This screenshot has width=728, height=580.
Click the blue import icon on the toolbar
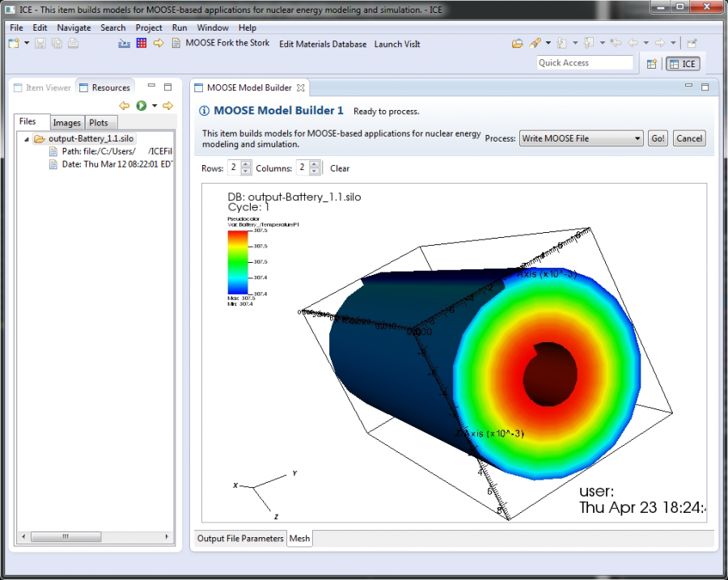tap(123, 43)
